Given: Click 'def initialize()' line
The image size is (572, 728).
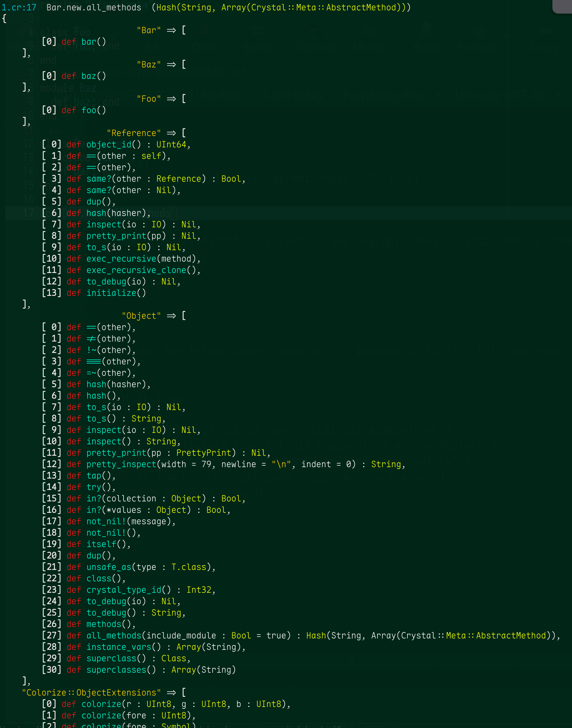Looking at the screenshot, I should [x=106, y=293].
